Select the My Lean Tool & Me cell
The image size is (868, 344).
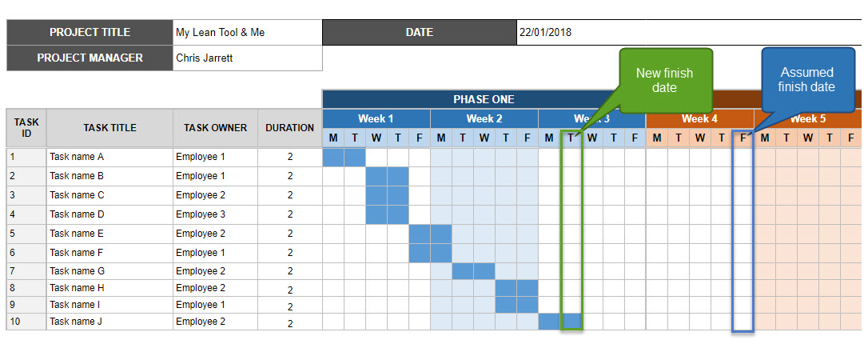pyautogui.click(x=248, y=32)
